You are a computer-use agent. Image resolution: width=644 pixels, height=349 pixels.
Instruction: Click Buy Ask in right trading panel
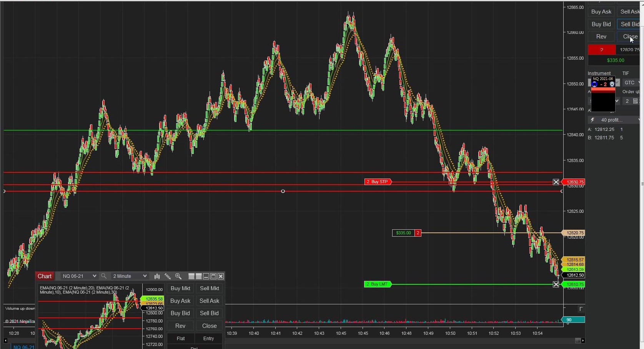coord(601,12)
